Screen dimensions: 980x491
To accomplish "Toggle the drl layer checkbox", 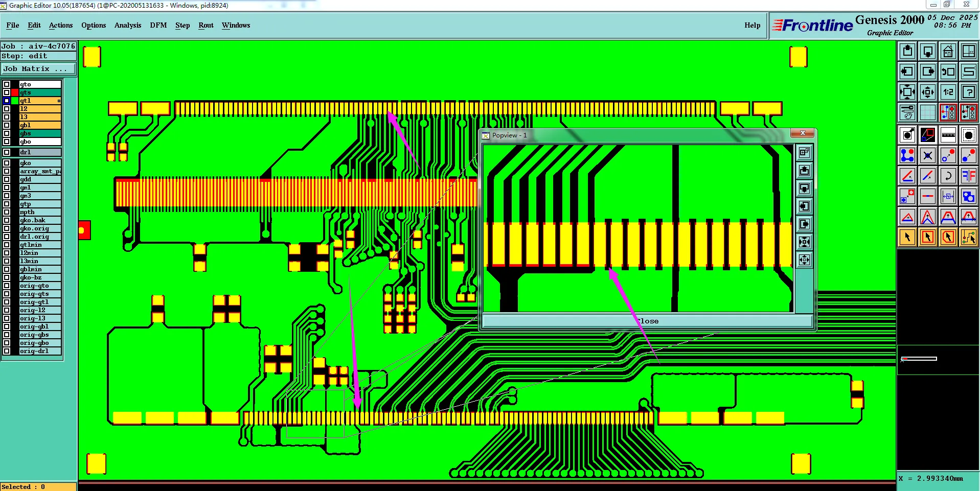I will (x=7, y=152).
